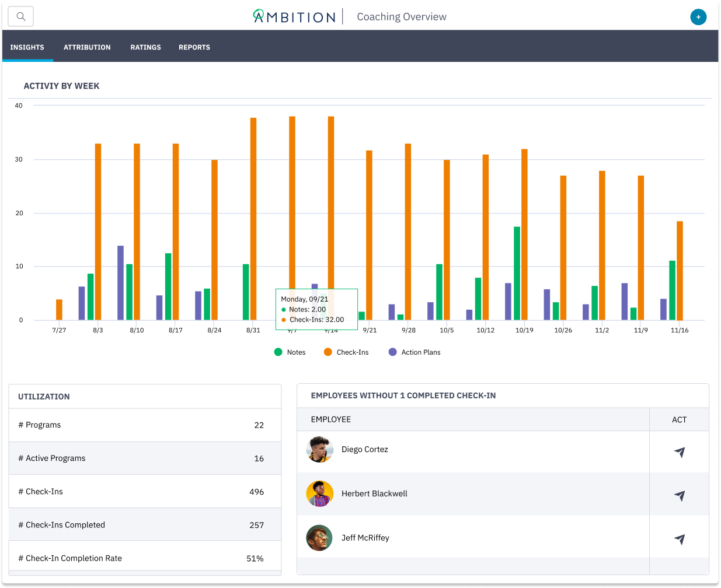721x588 pixels.
Task: Open Diego Cortez's avatar photo
Action: (319, 450)
